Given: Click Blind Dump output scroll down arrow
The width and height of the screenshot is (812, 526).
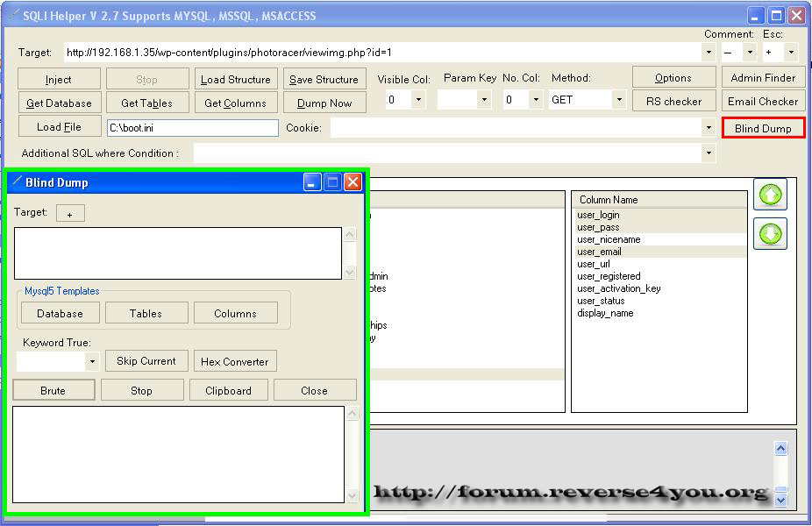Looking at the screenshot, I should [x=353, y=495].
